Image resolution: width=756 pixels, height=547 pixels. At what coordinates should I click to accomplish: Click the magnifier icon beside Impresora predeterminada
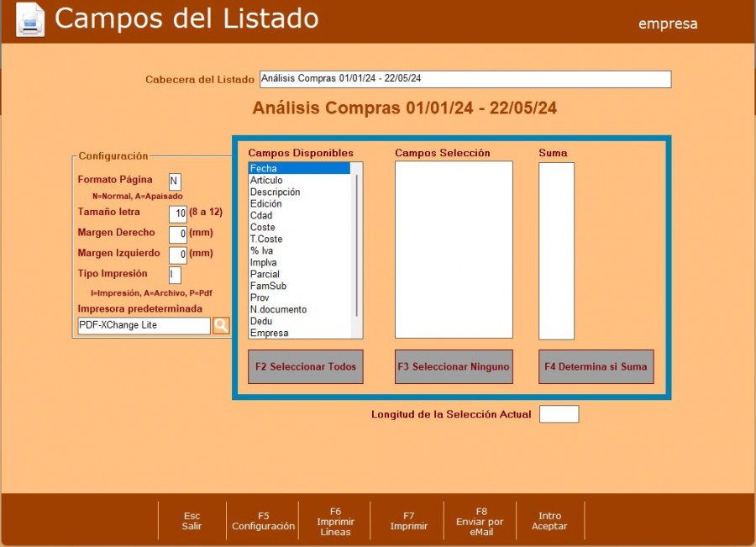point(220,325)
